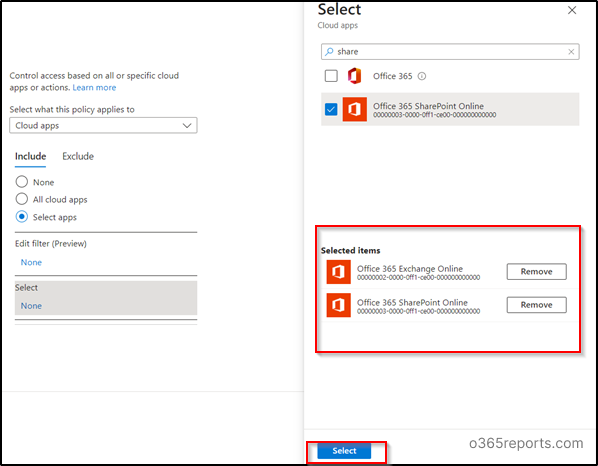Switch to the Exclude tab
Screen dimensions: 598x466
78,156
